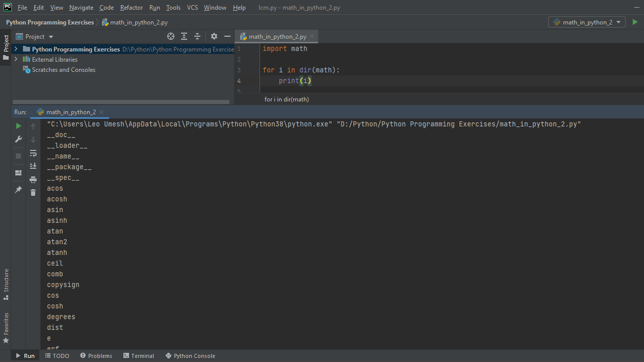The image size is (644, 362).
Task: Click the 'import math' code line
Action: (x=285, y=49)
